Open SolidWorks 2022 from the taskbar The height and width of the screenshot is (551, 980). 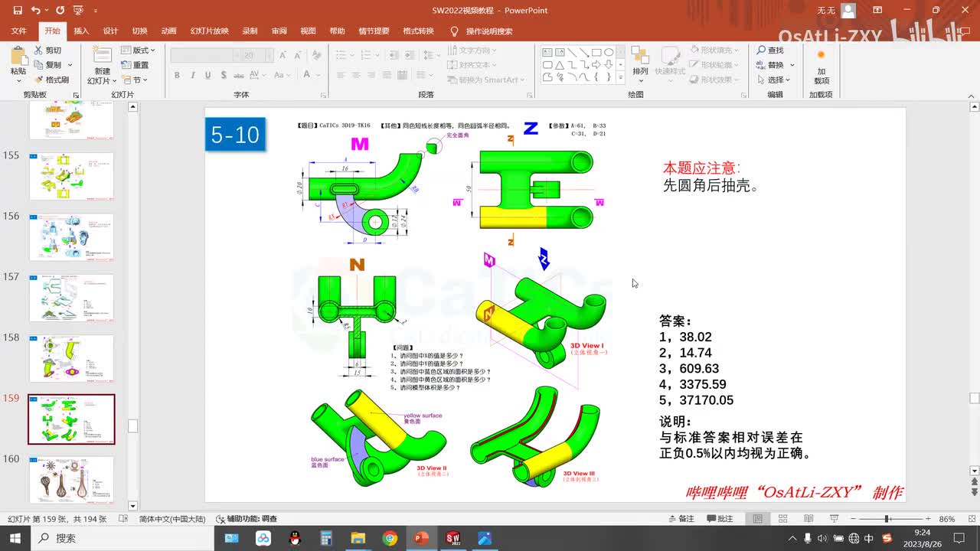click(x=452, y=538)
